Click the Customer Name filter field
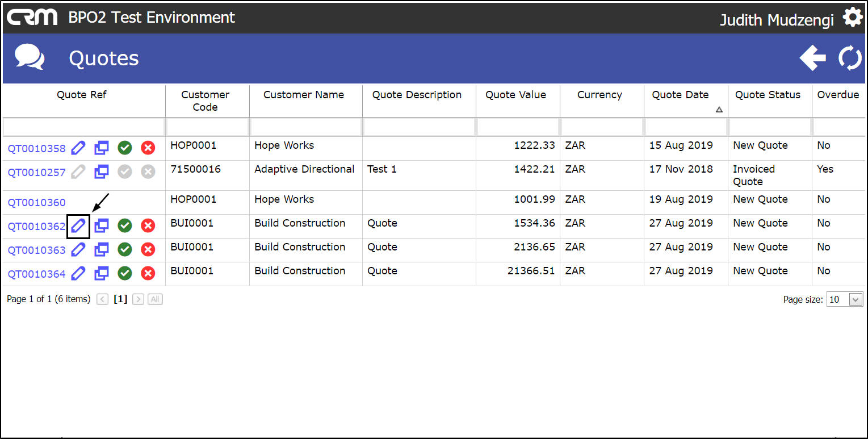868x439 pixels. click(305, 127)
